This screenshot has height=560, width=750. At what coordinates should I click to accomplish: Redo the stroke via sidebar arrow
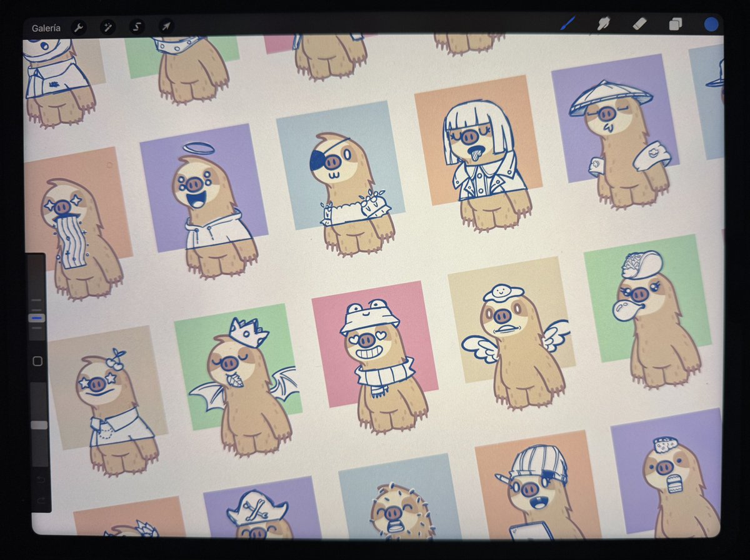click(41, 501)
